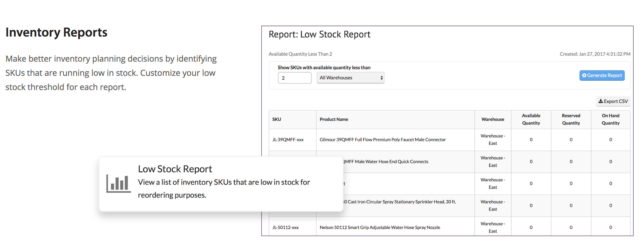644x252 pixels.
Task: Focus the available quantity threshold field
Action: tap(294, 78)
